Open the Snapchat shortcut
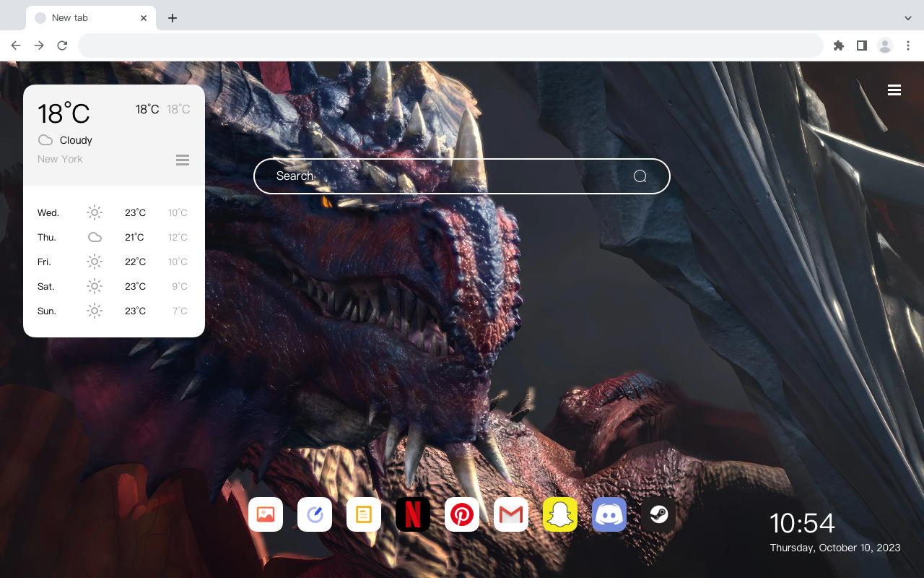This screenshot has height=578, width=924. [560, 514]
